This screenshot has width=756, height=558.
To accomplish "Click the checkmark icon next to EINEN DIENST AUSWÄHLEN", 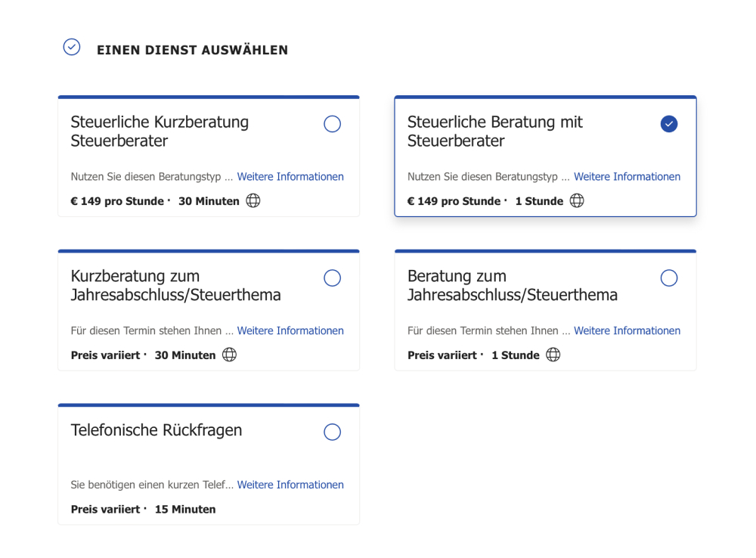I will coord(71,46).
